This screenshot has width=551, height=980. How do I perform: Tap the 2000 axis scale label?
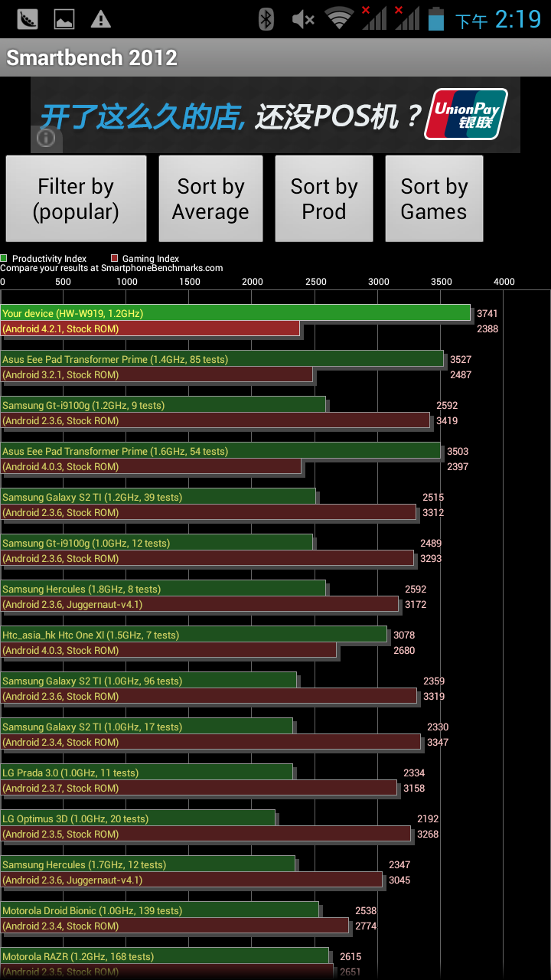point(253,282)
